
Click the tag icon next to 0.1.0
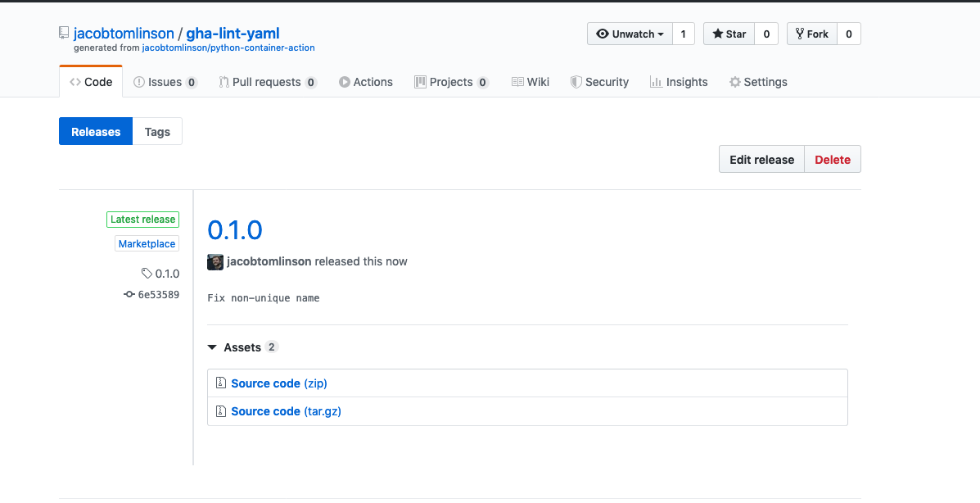[147, 274]
